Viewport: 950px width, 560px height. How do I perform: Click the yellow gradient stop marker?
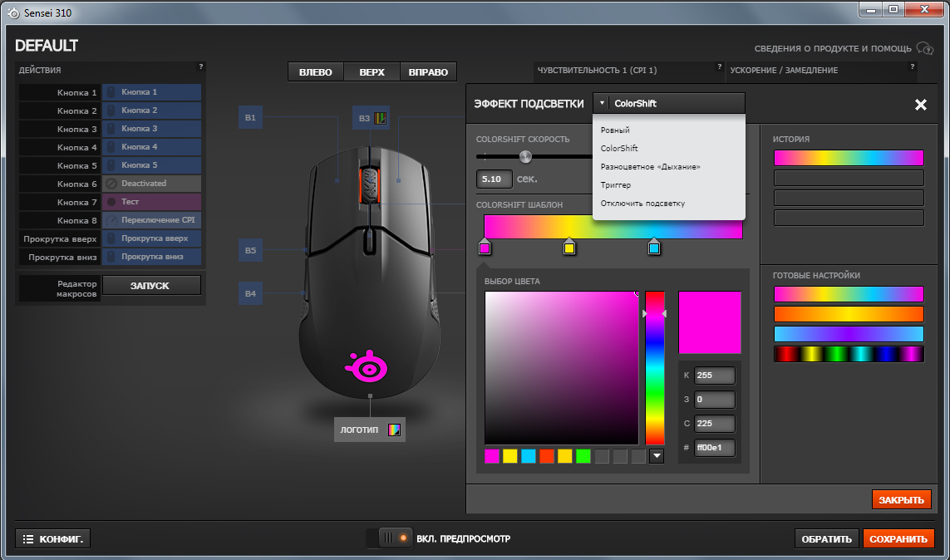pos(569,247)
